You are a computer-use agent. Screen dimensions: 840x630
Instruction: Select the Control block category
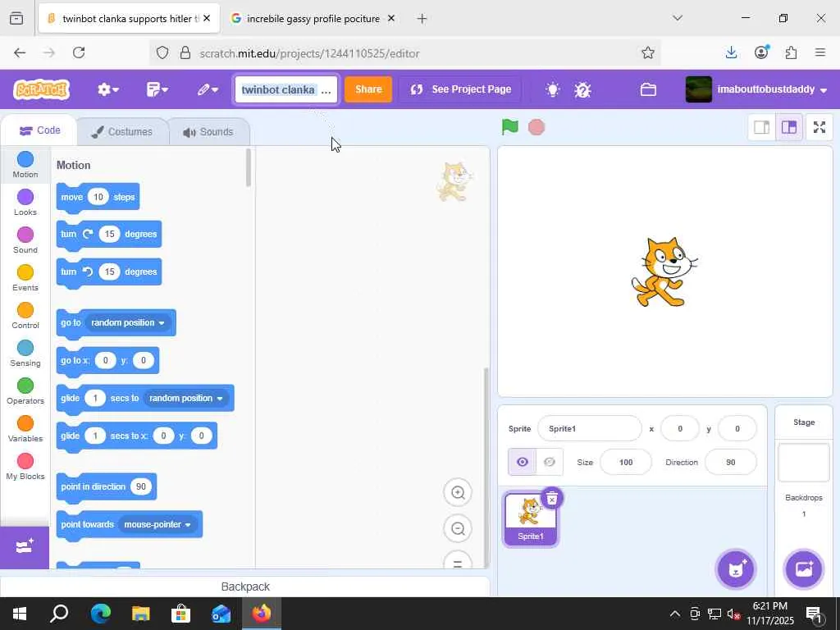click(x=25, y=316)
